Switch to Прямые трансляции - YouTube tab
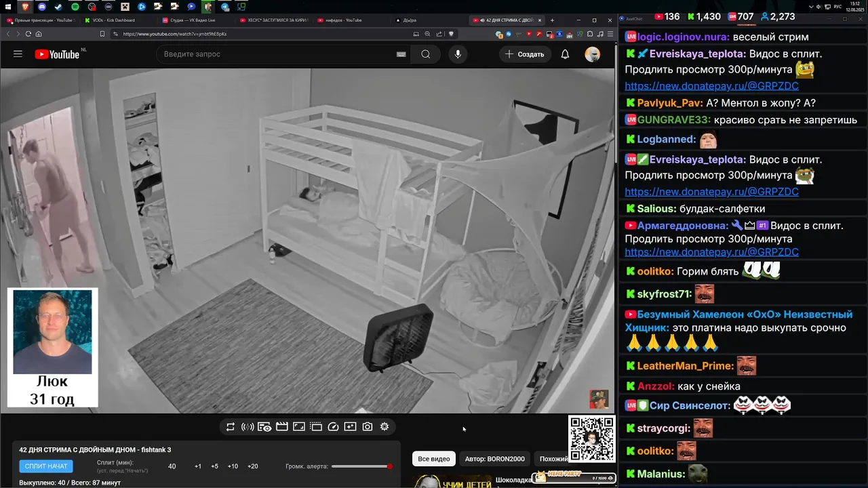This screenshot has width=868, height=488. tap(39, 20)
